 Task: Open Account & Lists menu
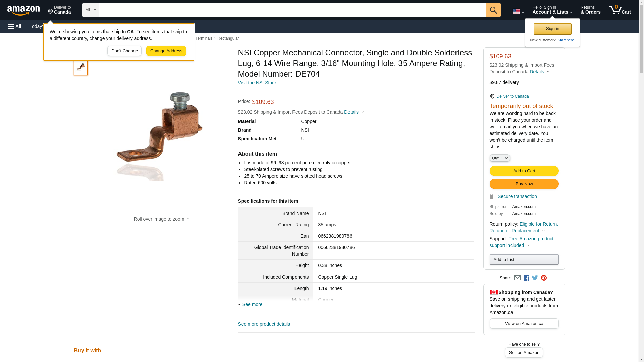click(552, 10)
